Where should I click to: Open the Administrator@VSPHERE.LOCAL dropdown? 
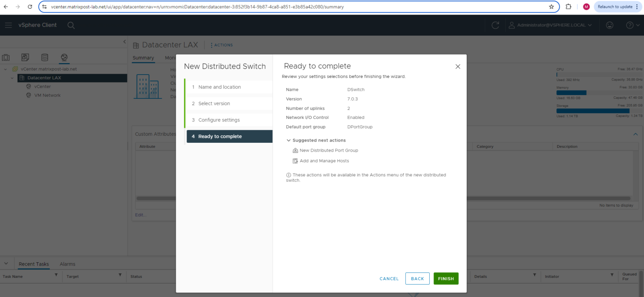click(x=551, y=25)
